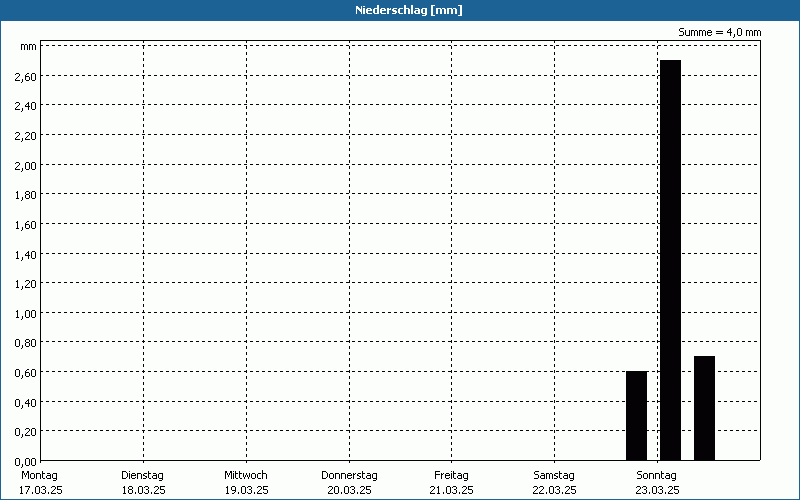Click the 2,00 y-axis value

point(26,165)
